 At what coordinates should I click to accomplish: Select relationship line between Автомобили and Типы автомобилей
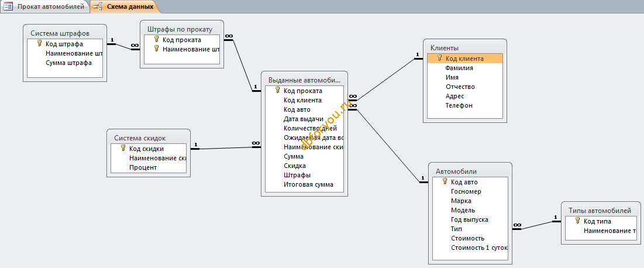(536, 225)
